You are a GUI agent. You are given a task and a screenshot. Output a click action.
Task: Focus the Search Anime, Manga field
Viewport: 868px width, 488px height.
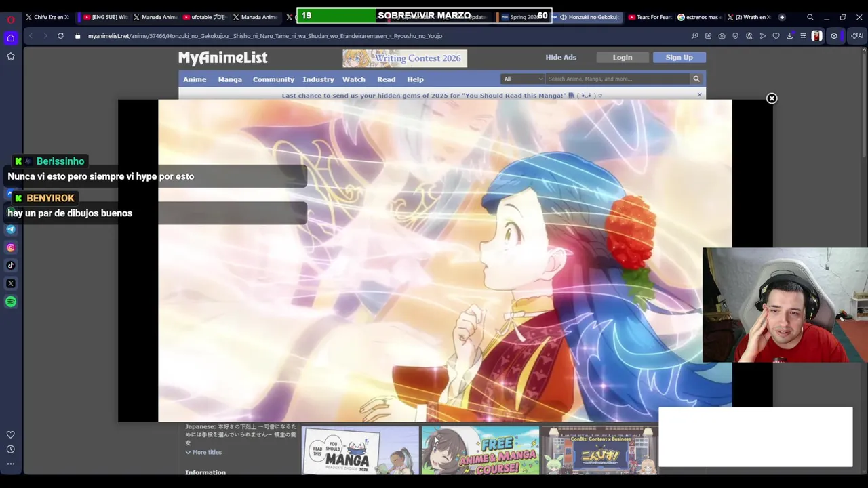click(x=617, y=79)
